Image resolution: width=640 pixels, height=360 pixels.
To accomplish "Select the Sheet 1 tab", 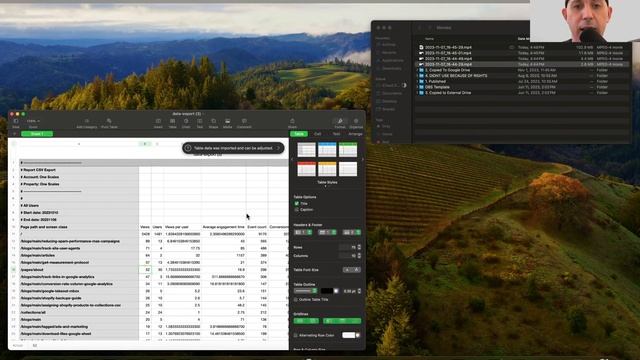I will (37, 134).
